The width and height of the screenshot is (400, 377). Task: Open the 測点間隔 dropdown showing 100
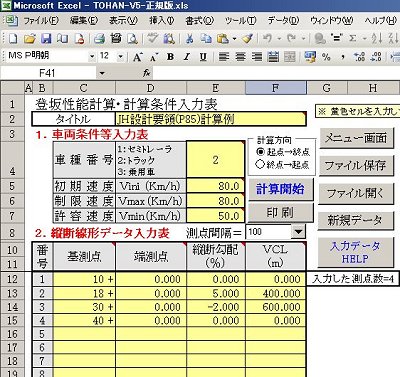[x=298, y=231]
